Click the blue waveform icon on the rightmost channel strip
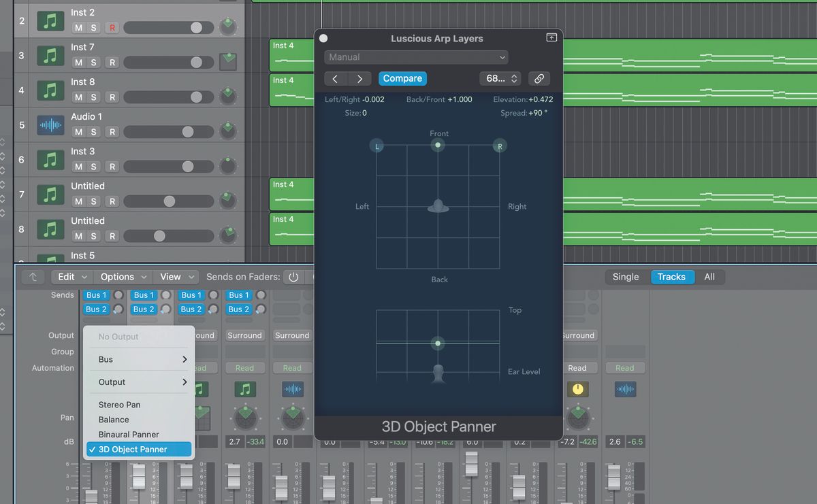The width and height of the screenshot is (817, 504). pyautogui.click(x=625, y=388)
